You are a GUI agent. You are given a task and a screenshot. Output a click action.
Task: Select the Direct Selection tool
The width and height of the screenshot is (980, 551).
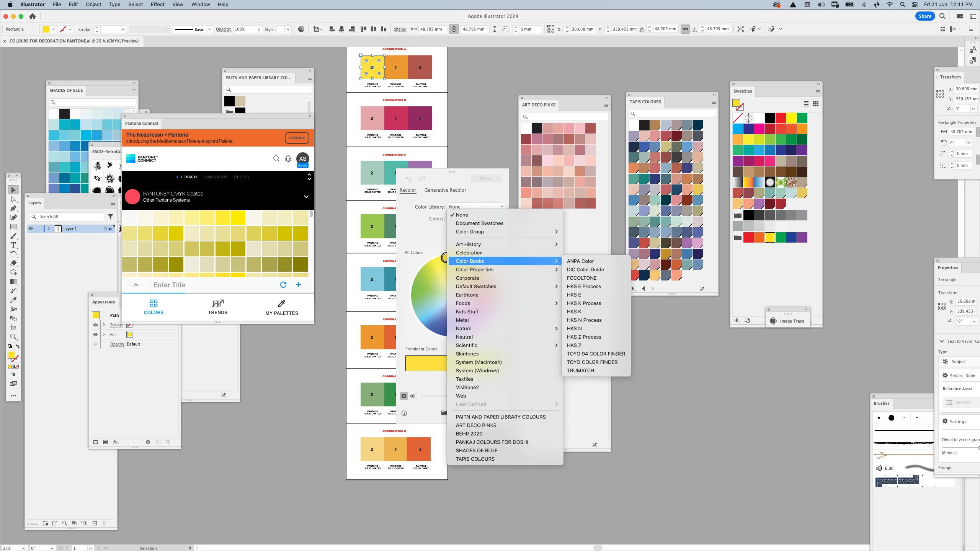coord(13,199)
